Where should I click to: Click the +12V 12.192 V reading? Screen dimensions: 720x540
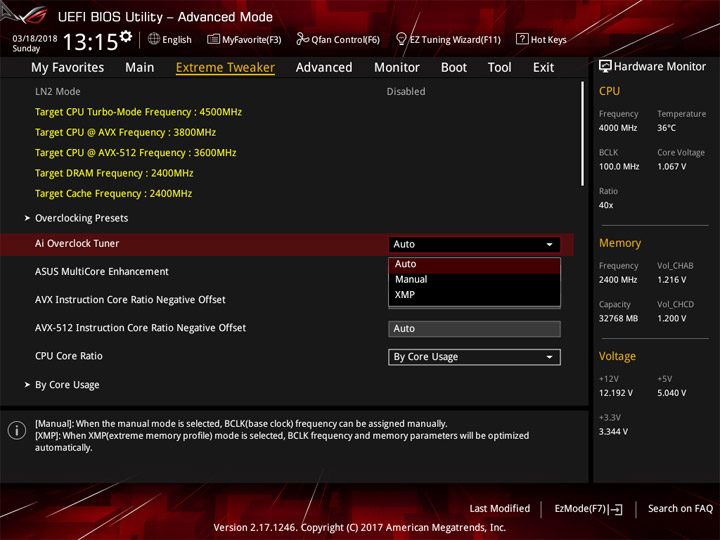click(615, 393)
